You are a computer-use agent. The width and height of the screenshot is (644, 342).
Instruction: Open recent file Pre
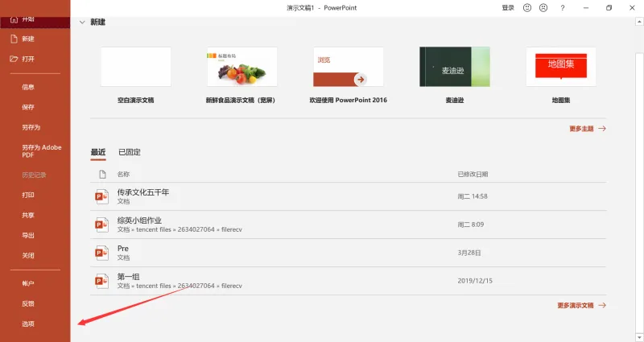tap(349, 253)
